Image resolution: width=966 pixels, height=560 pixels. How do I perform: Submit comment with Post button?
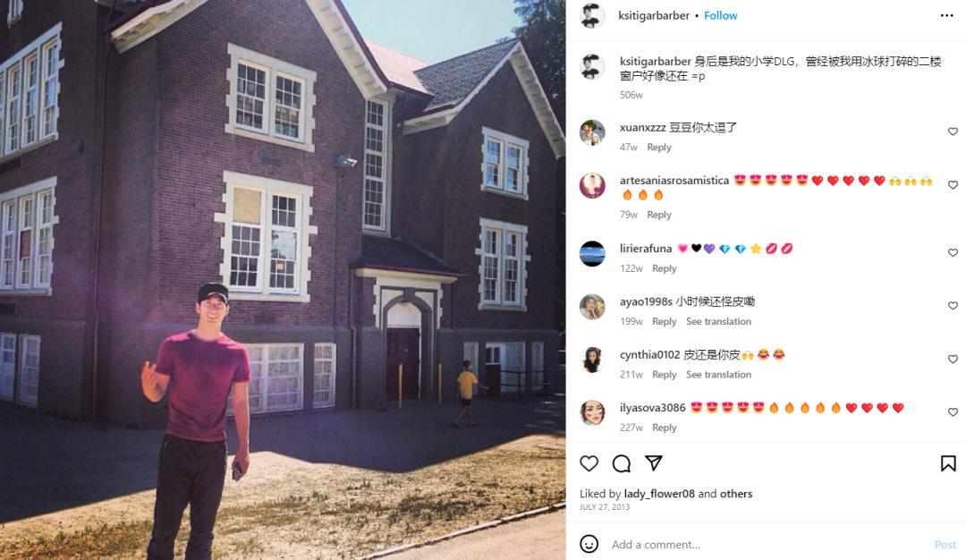point(945,545)
